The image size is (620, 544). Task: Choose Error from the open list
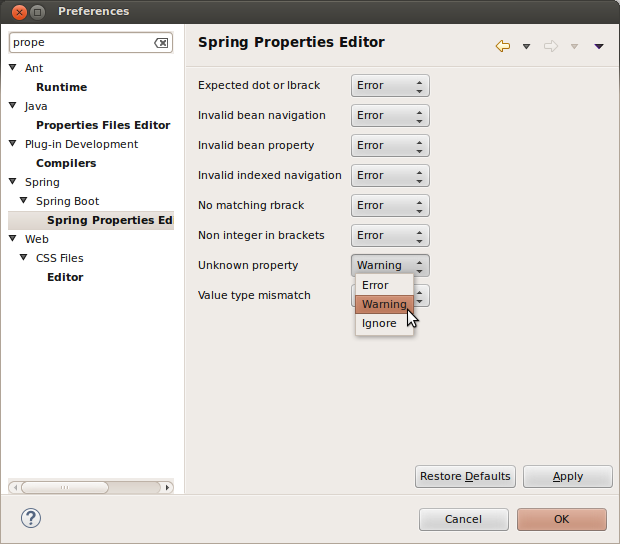pos(384,285)
